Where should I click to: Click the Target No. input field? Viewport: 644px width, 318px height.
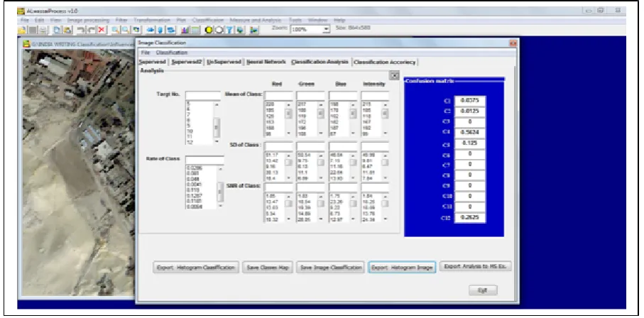tap(203, 95)
